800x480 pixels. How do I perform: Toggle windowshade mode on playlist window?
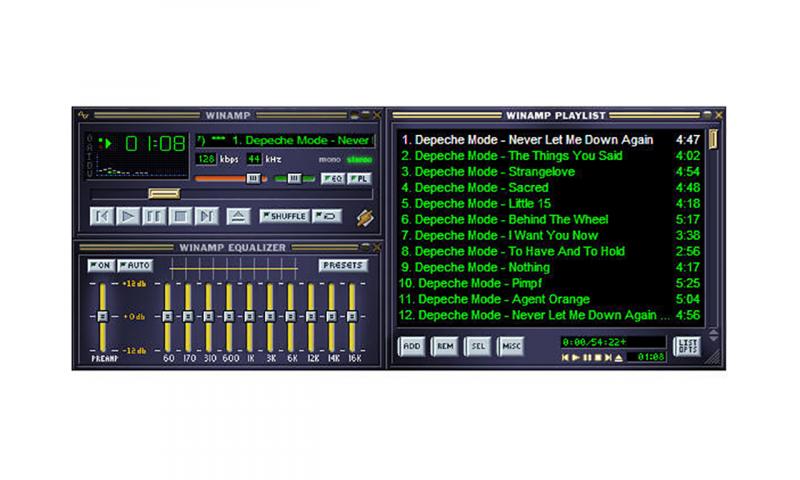click(707, 115)
